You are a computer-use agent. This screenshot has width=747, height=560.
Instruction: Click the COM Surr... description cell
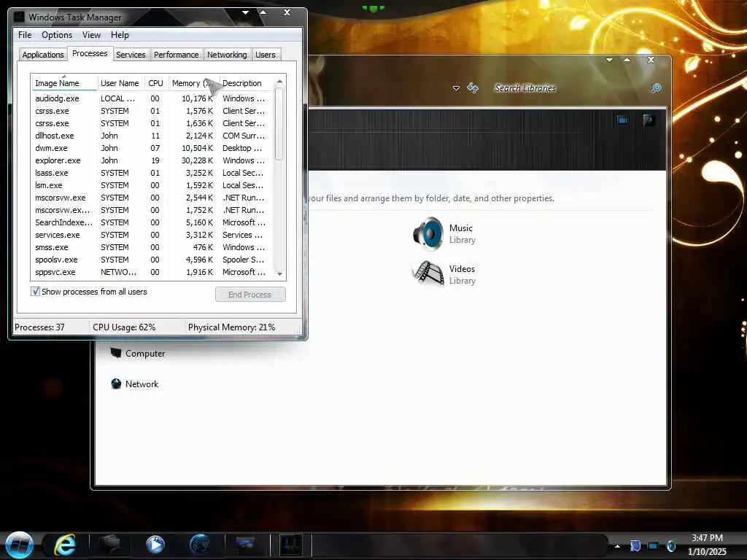click(x=244, y=136)
